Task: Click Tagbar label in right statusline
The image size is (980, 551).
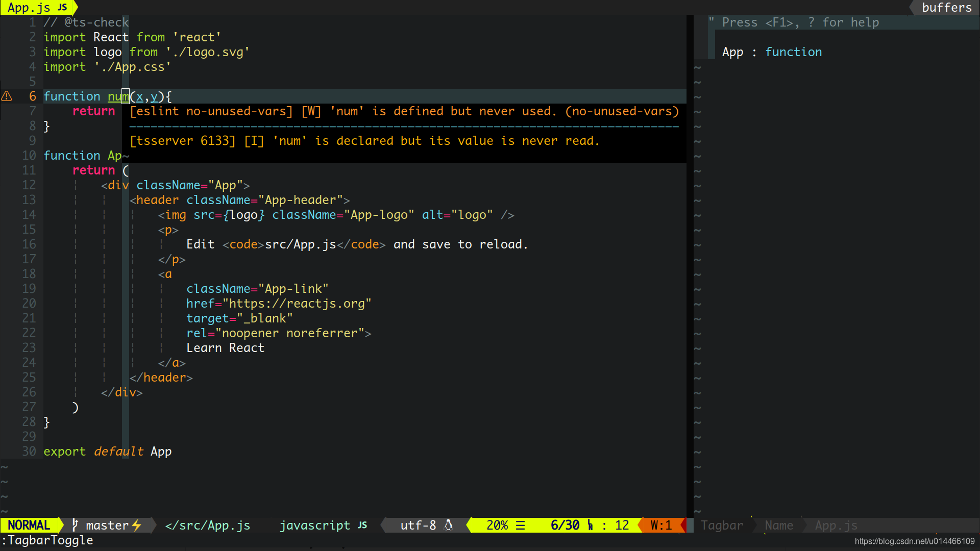Action: point(722,525)
